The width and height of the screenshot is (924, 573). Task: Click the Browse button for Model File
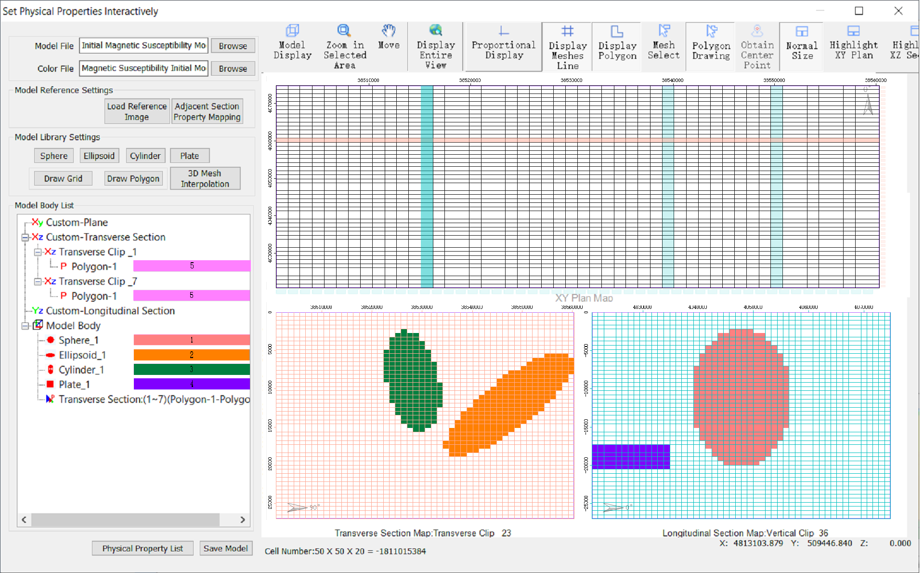point(233,46)
